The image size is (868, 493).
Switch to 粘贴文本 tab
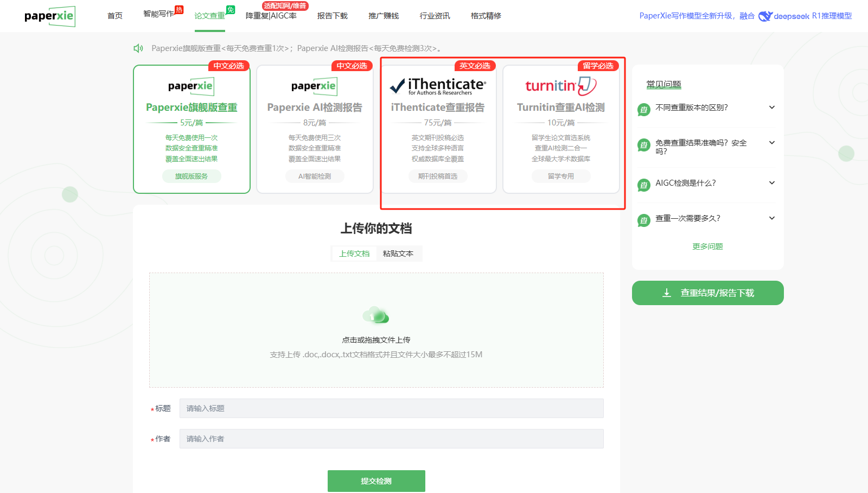398,254
